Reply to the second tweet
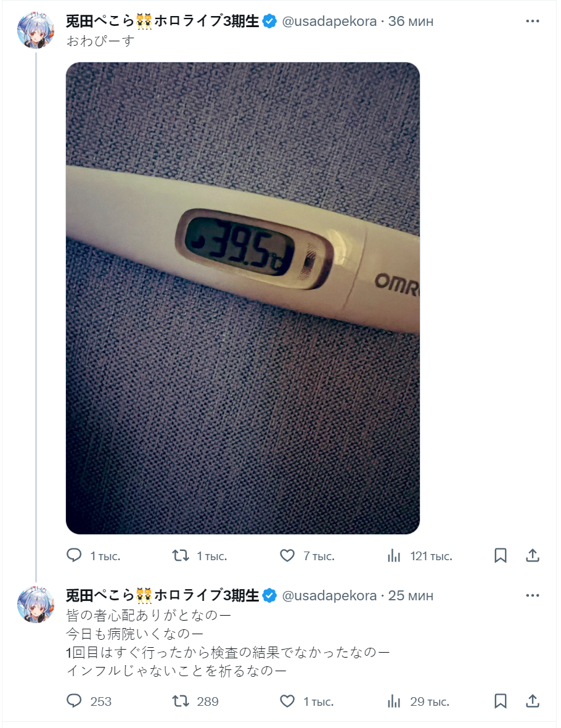 pyautogui.click(x=74, y=701)
